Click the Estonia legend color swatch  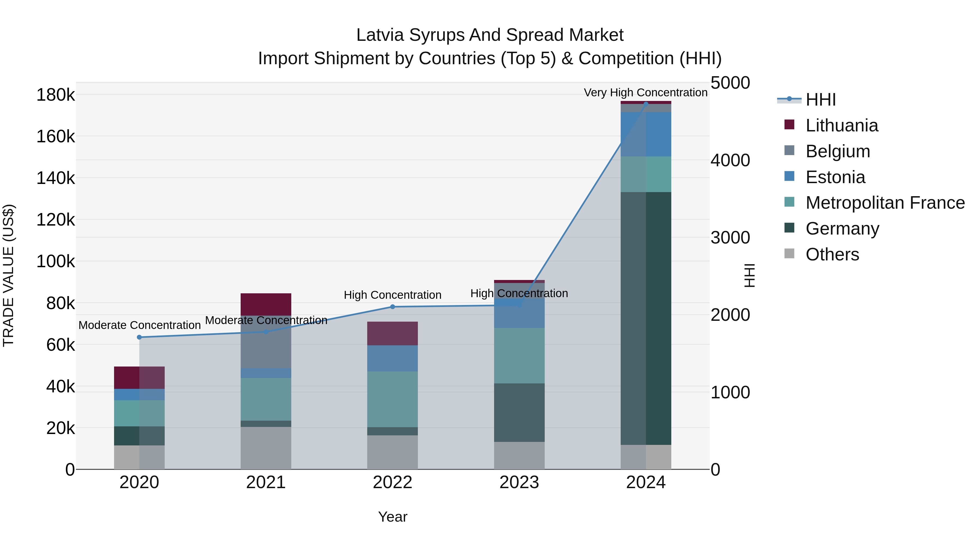point(789,176)
